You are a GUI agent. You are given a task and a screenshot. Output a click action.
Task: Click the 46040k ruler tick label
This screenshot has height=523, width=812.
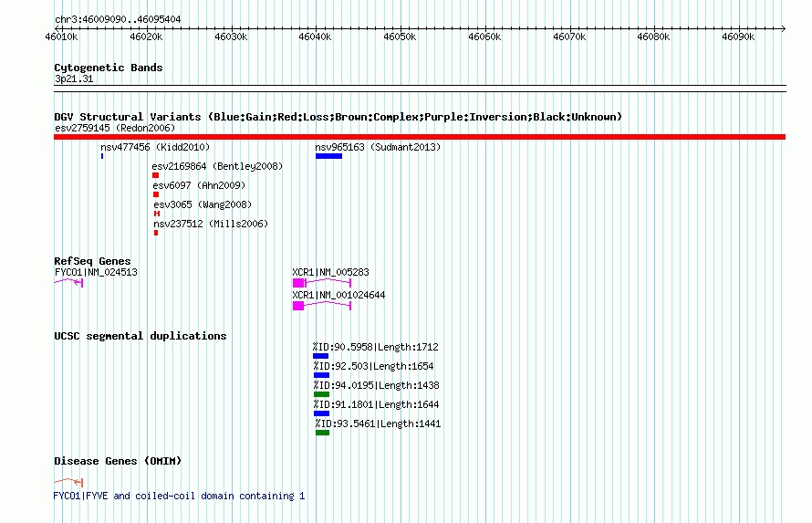tap(316, 37)
